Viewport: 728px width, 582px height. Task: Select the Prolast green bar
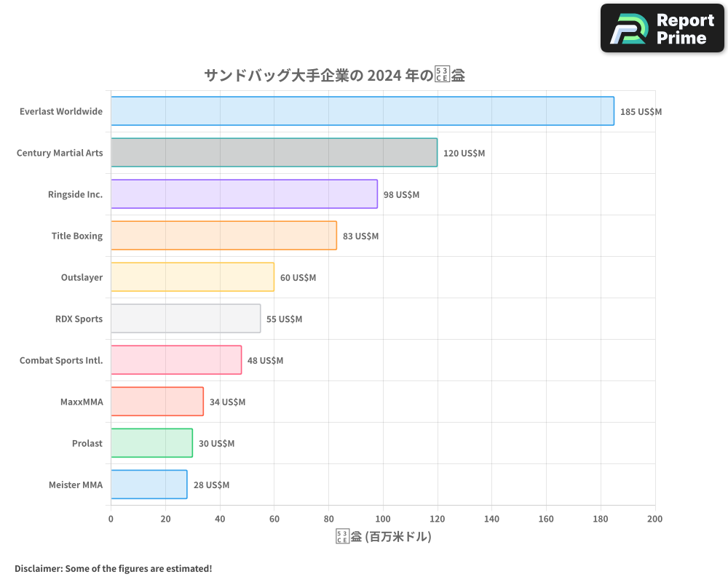(151, 443)
